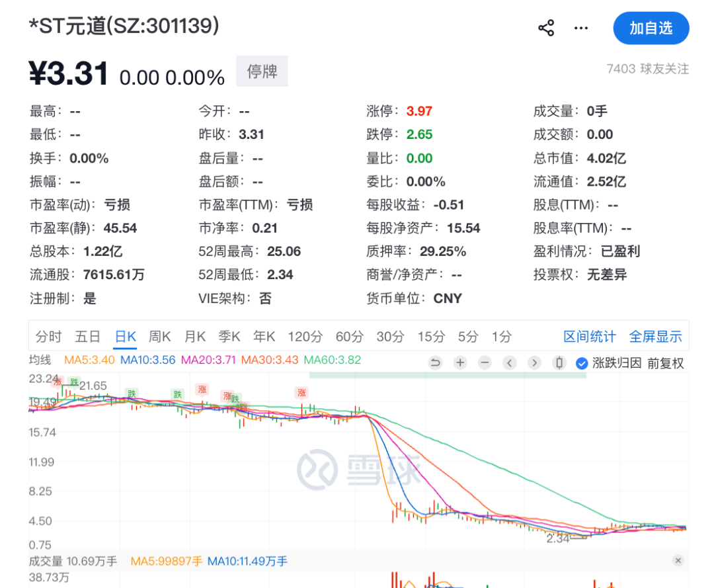Show the 30分 interval chart
This screenshot has height=588, width=714.
390,337
